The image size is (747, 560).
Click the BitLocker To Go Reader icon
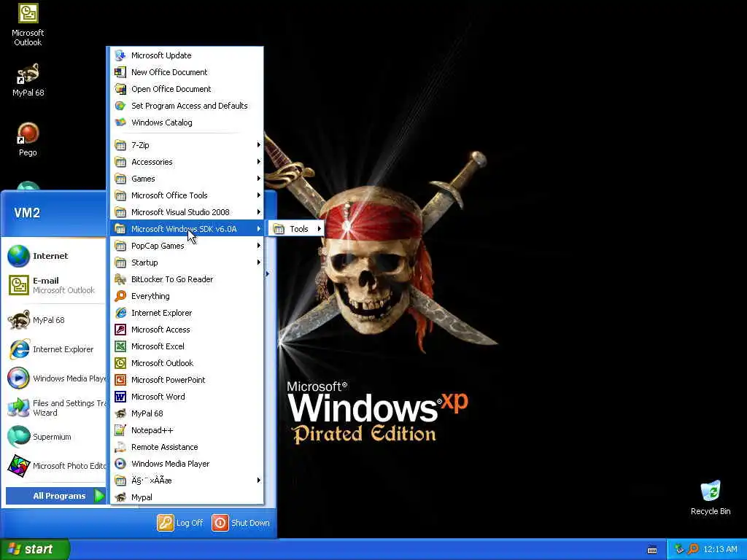click(x=120, y=279)
